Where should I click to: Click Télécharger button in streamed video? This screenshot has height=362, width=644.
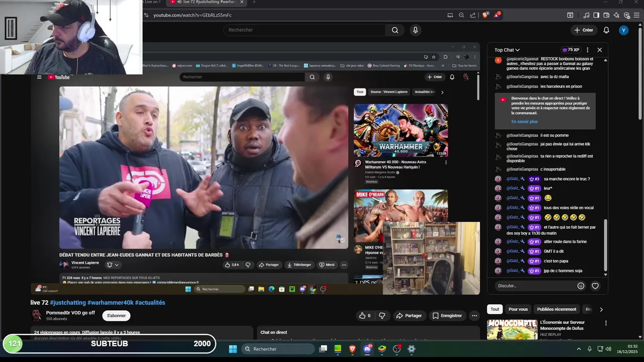299,264
